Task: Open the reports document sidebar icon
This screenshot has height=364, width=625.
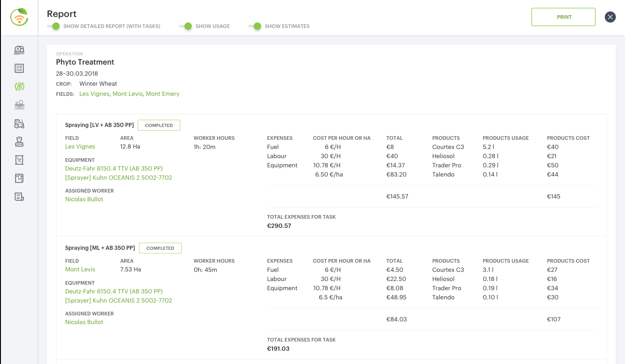Action: (19, 197)
